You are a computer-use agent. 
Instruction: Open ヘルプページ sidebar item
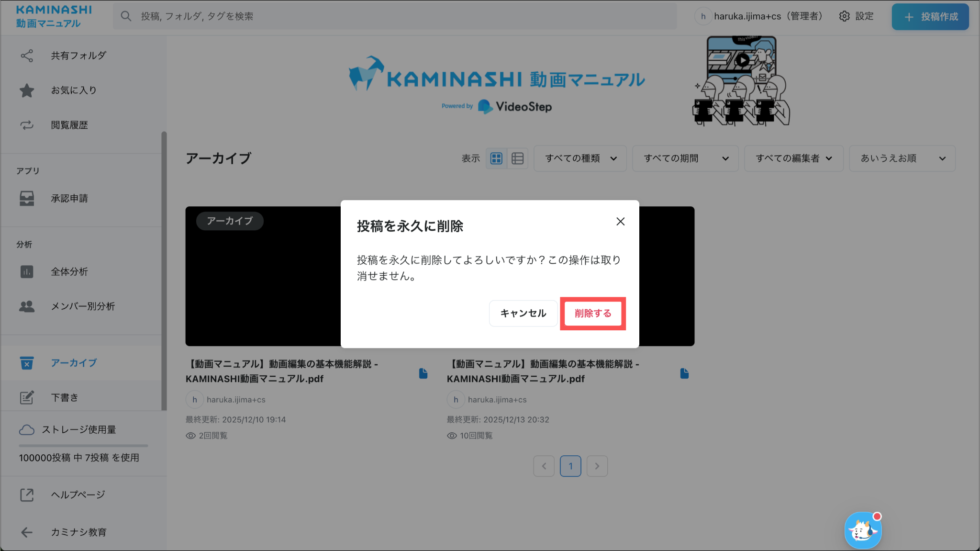tap(78, 495)
